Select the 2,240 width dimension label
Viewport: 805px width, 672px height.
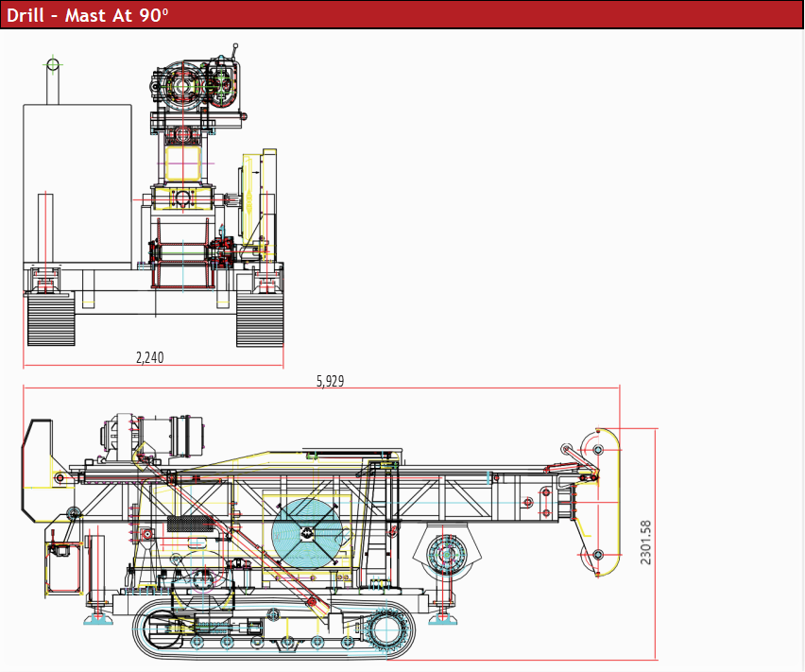(x=149, y=357)
